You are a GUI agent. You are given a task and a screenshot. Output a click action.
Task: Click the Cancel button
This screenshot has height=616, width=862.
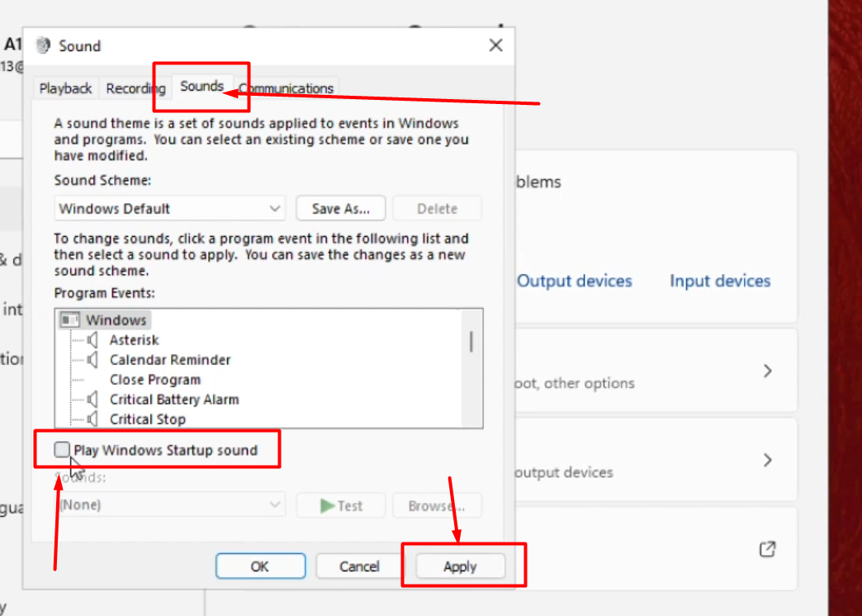tap(359, 566)
